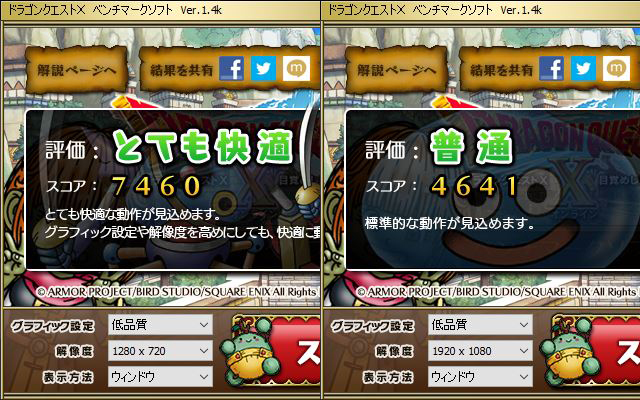Share left result on Facebook
The image size is (640, 400).
(x=231, y=69)
